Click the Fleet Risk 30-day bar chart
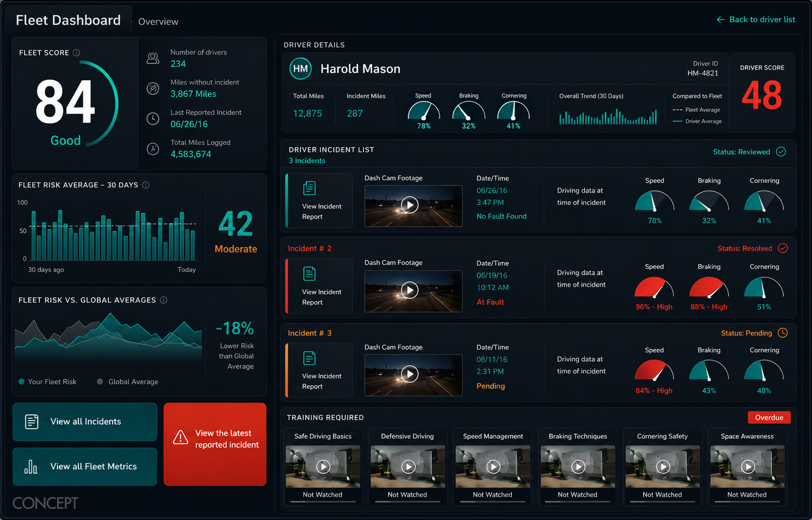 [x=113, y=235]
